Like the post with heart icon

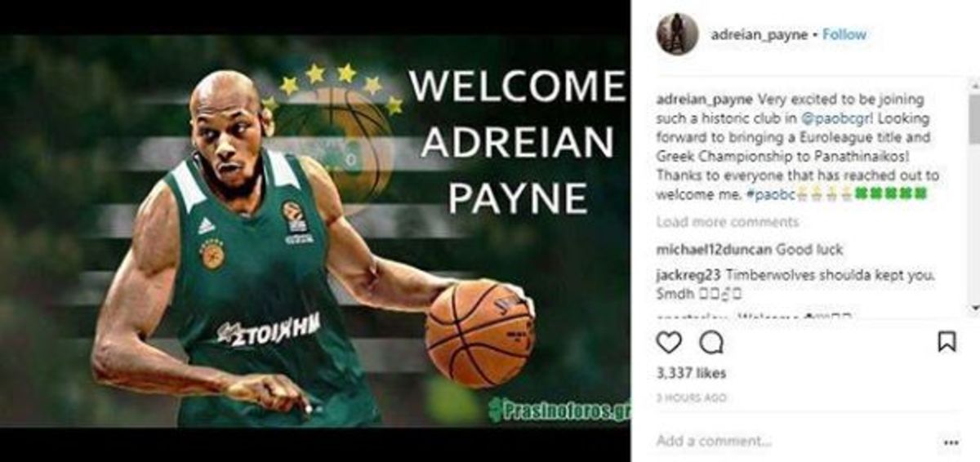click(x=669, y=342)
